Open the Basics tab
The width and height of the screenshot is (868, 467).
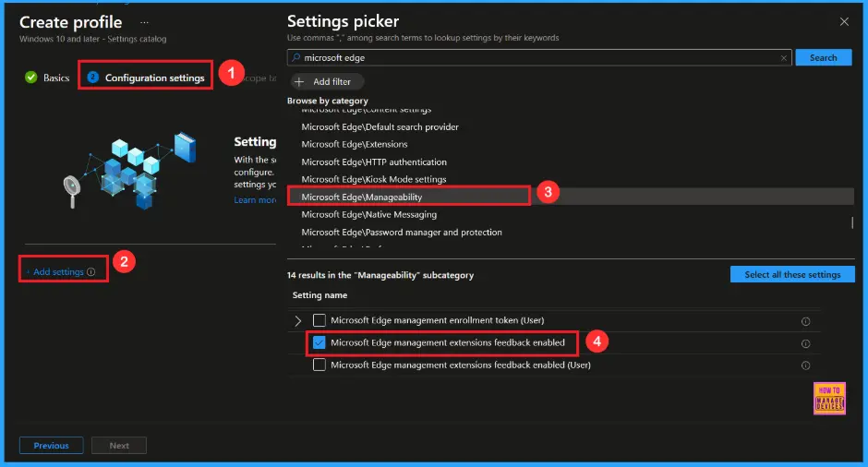[48, 78]
